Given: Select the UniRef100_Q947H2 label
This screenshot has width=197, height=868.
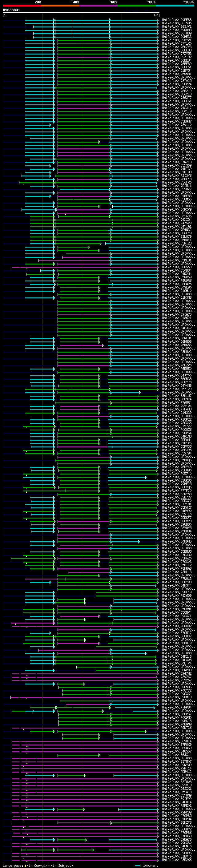Looking at the screenshot, I should (177, 674).
